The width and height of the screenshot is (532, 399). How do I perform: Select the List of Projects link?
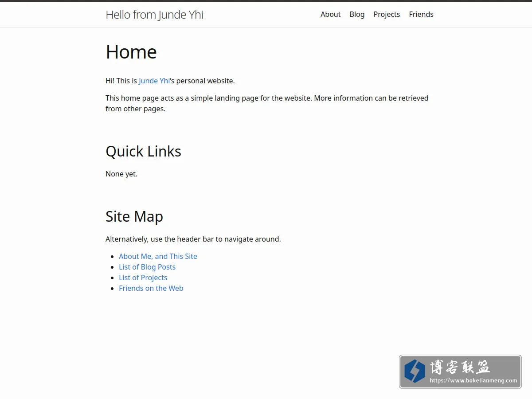[143, 278]
